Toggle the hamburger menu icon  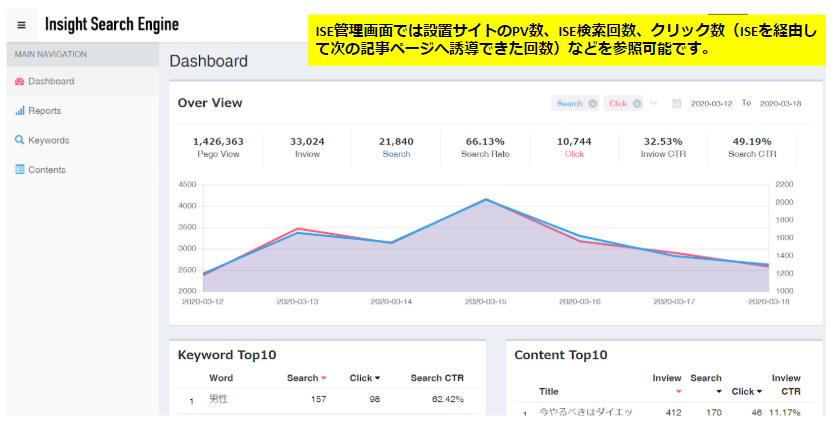tap(21, 25)
